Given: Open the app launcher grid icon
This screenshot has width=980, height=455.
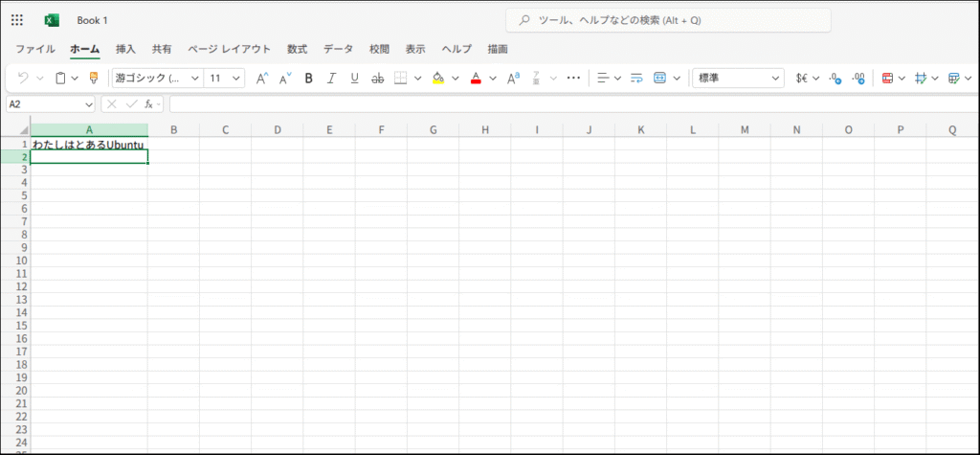Looking at the screenshot, I should click(17, 20).
